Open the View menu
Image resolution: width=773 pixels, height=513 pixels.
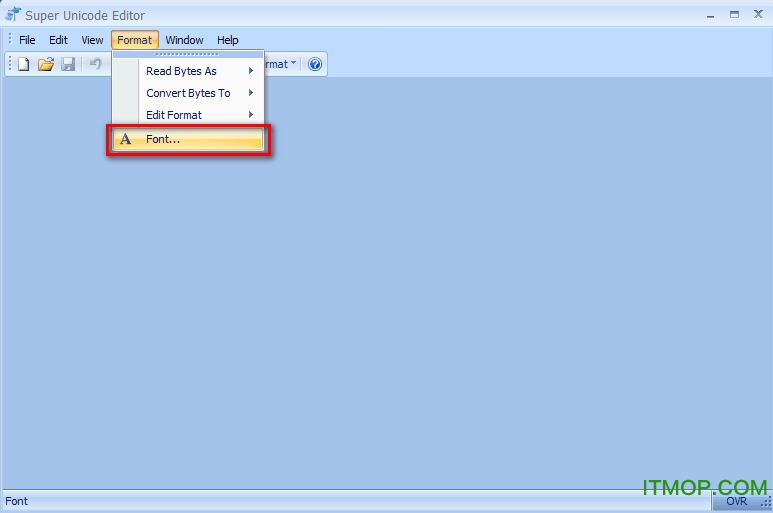coord(92,40)
